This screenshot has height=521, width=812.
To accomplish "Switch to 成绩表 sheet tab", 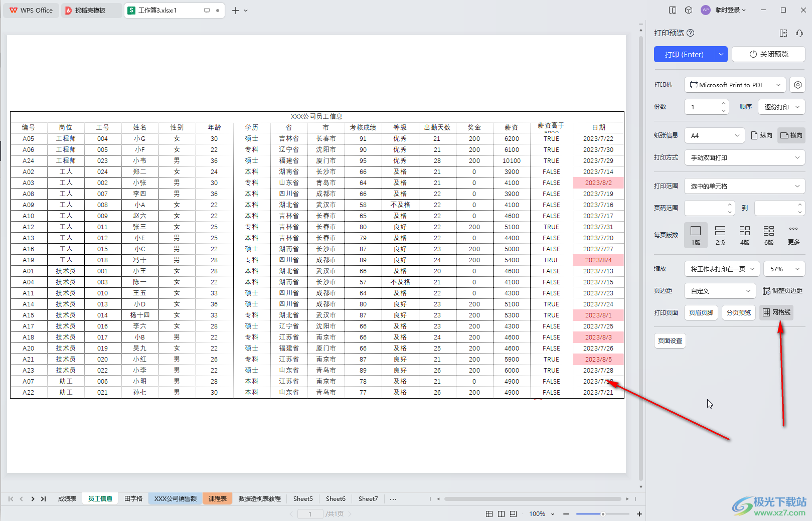I will coord(67,499).
